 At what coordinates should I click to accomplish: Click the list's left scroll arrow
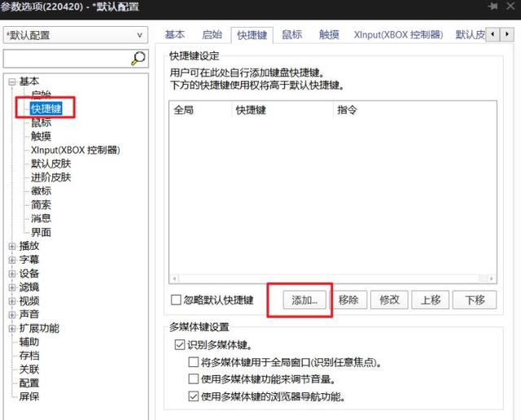coord(174,278)
